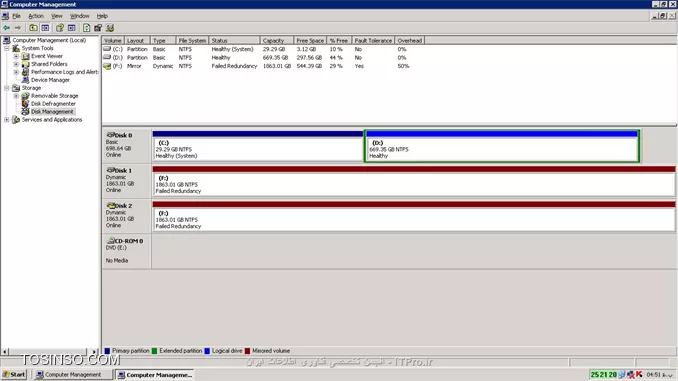Screen dimensions: 678x381
Task: Collapse the System Tools tree node
Action: (x=7, y=48)
